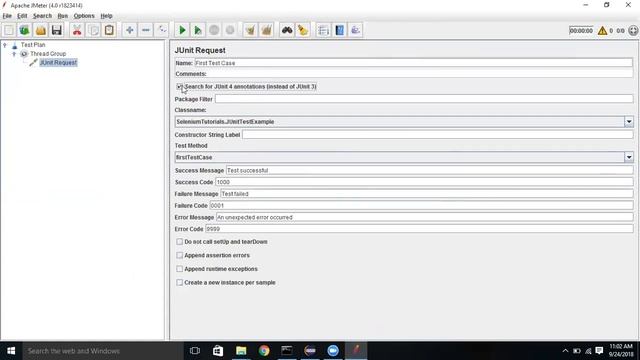Toggle Search for JUnit 4 annotations checkbox
The height and width of the screenshot is (360, 640).
pos(180,87)
